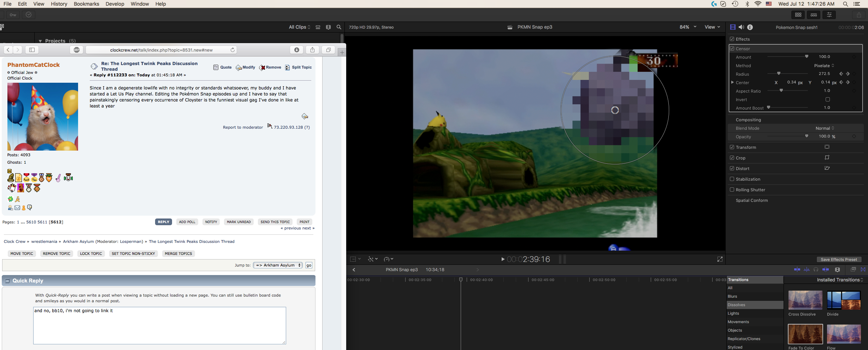This screenshot has height=350, width=868.
Task: Click Report to moderator link
Action: [x=243, y=127]
